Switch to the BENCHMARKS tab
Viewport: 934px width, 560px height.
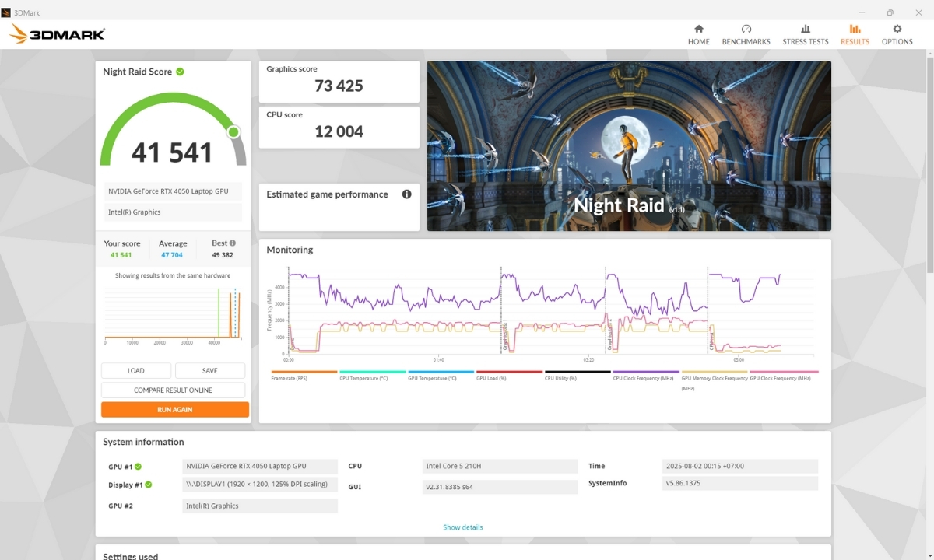pos(746,34)
